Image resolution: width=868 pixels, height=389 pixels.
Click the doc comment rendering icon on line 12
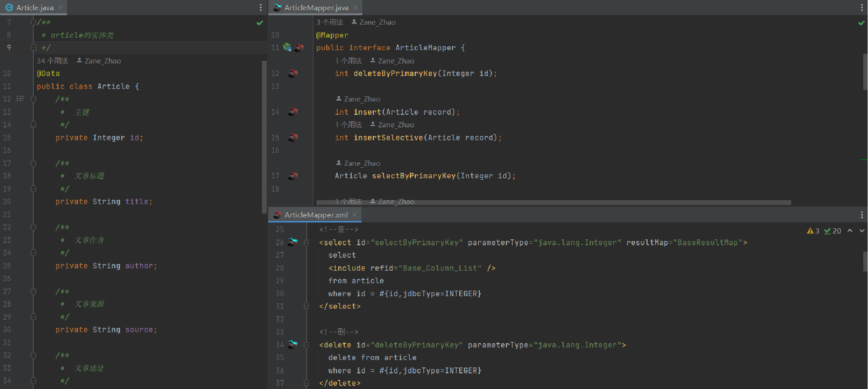tap(20, 99)
